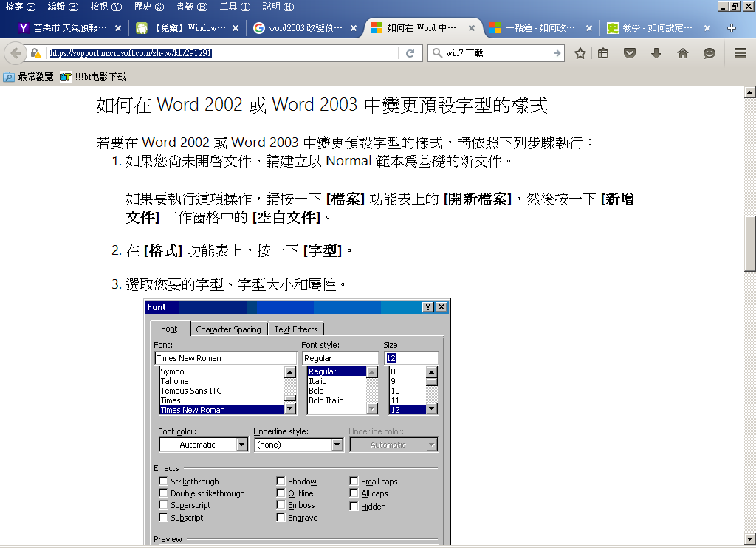The width and height of the screenshot is (756, 548).
Task: Click the Font dialog help question button
Action: click(427, 306)
